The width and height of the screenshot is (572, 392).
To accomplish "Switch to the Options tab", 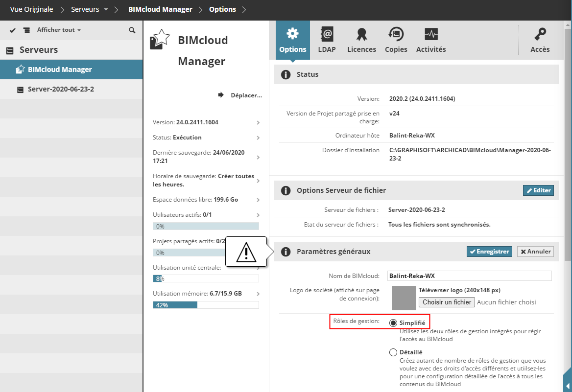I will tap(292, 40).
